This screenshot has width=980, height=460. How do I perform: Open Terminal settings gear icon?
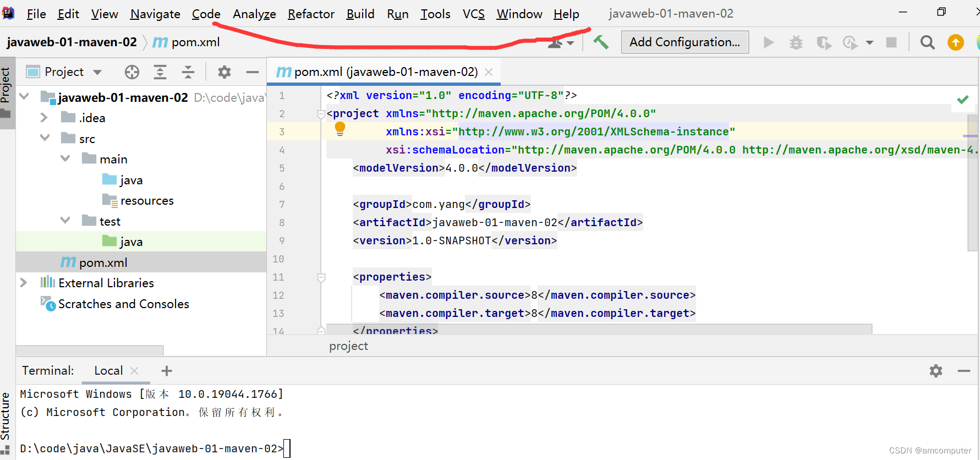[936, 371]
